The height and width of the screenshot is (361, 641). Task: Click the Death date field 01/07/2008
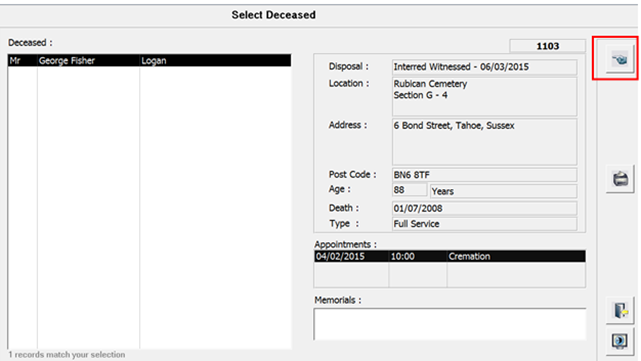pyautogui.click(x=484, y=209)
